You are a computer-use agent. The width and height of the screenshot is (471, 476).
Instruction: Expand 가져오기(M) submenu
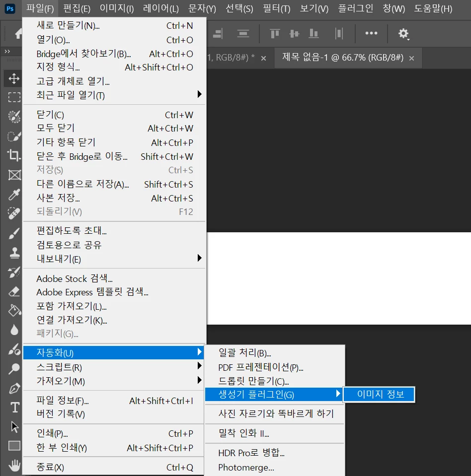pyautogui.click(x=113, y=381)
